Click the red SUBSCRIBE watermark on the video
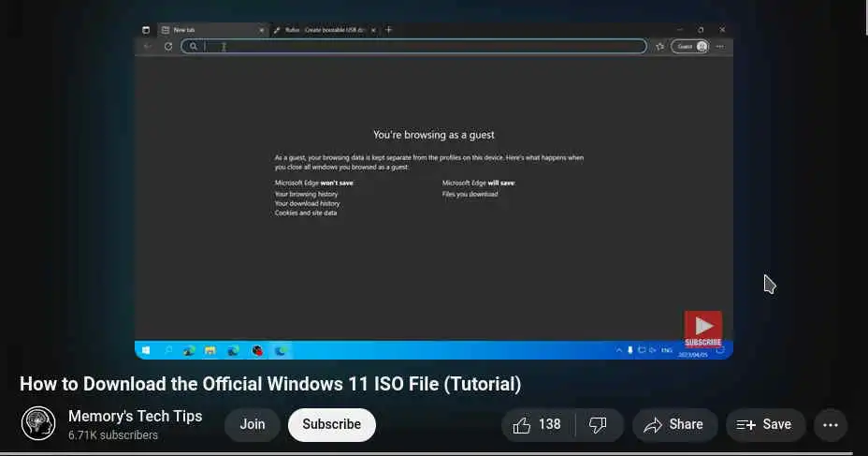 pos(703,329)
